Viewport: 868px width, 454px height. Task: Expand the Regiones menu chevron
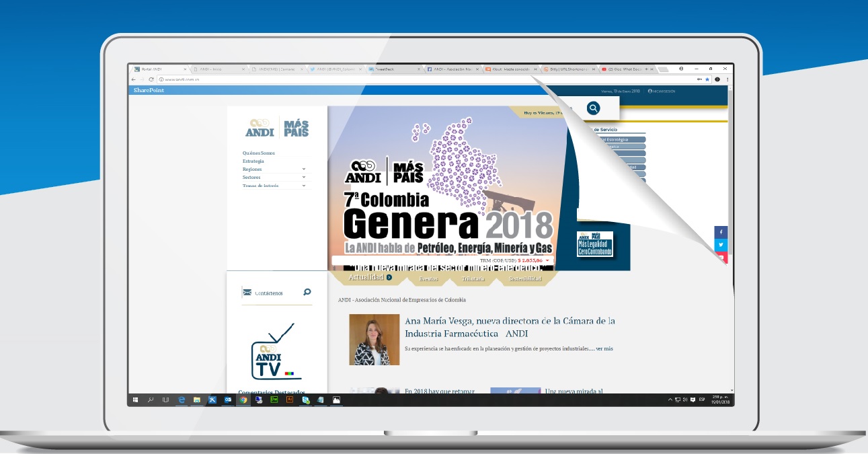point(304,169)
